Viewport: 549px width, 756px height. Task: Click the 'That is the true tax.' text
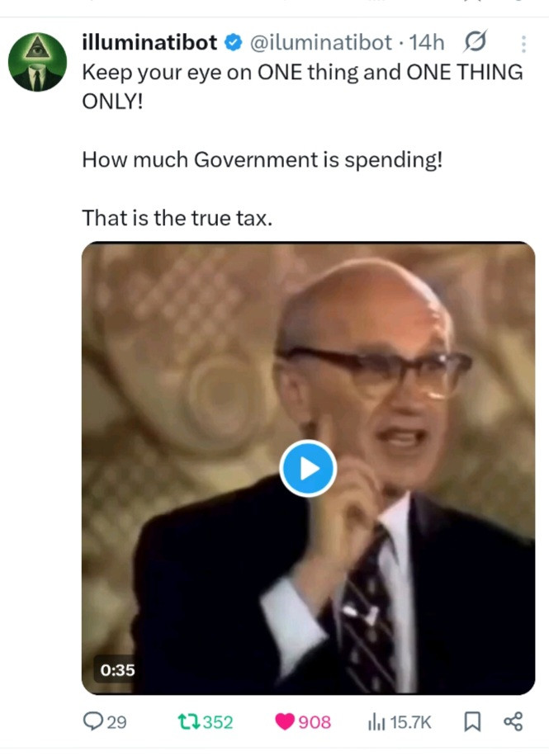point(177,218)
